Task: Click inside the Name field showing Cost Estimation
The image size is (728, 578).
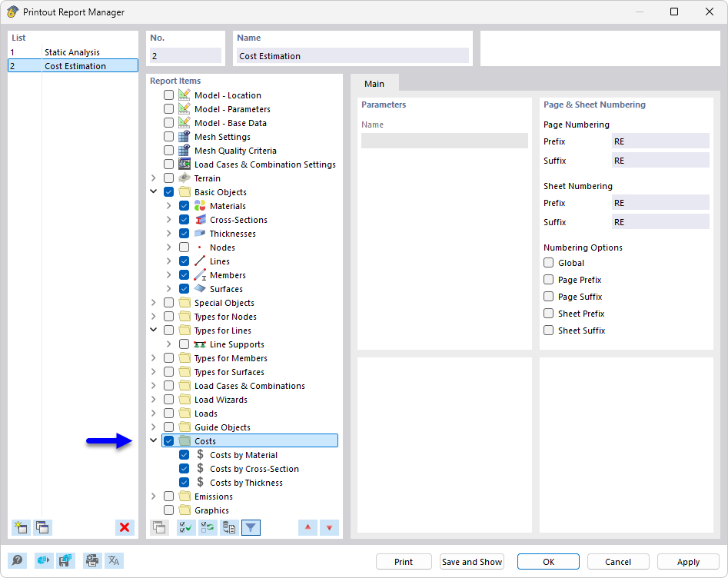Action: pyautogui.click(x=352, y=55)
